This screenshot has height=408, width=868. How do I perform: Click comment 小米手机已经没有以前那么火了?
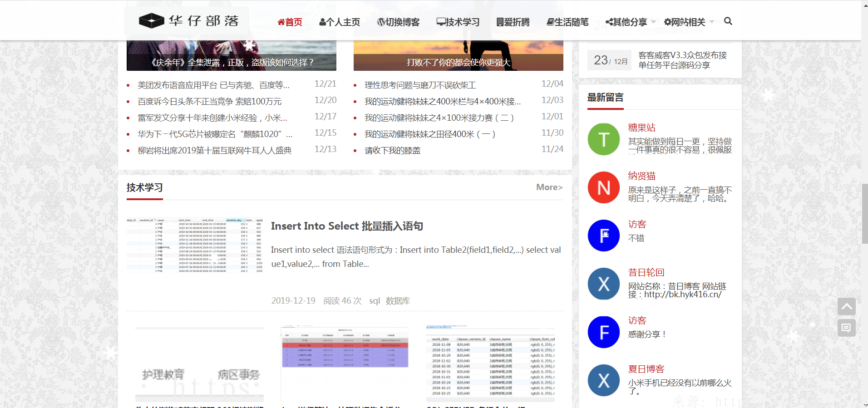coord(680,387)
